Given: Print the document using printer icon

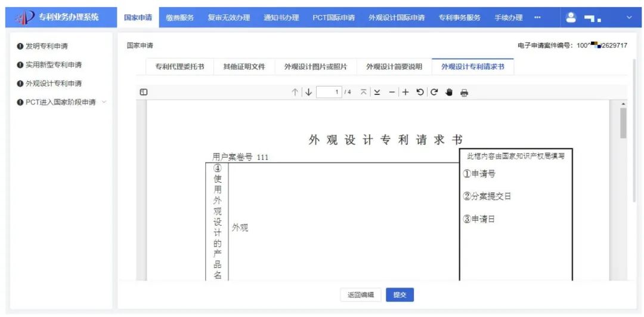Looking at the screenshot, I should [x=465, y=93].
